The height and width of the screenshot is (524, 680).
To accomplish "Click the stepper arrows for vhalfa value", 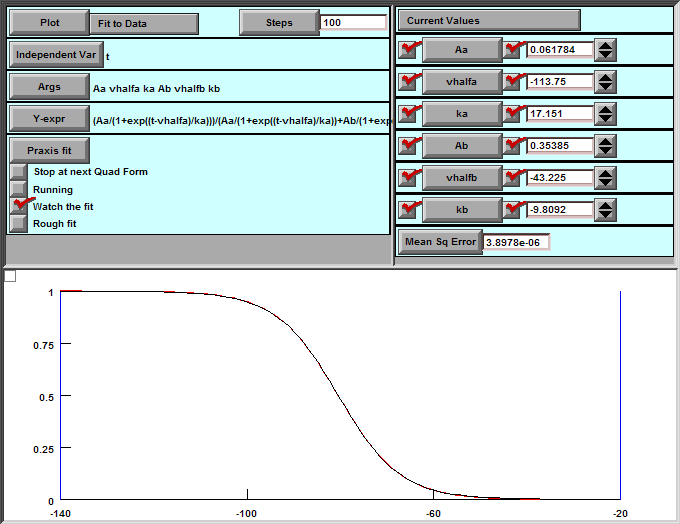I will click(x=605, y=82).
